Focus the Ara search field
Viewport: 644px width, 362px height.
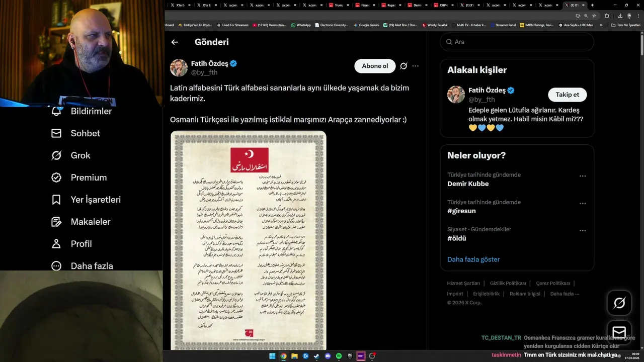(517, 42)
